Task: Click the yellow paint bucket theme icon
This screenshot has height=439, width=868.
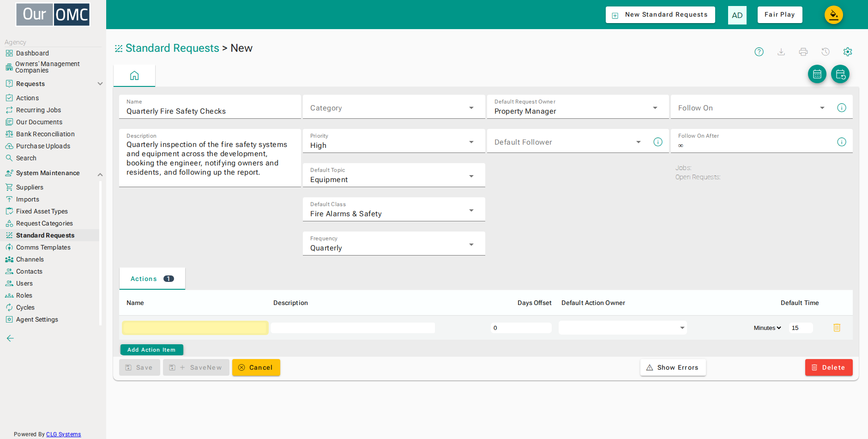Action: coord(834,15)
